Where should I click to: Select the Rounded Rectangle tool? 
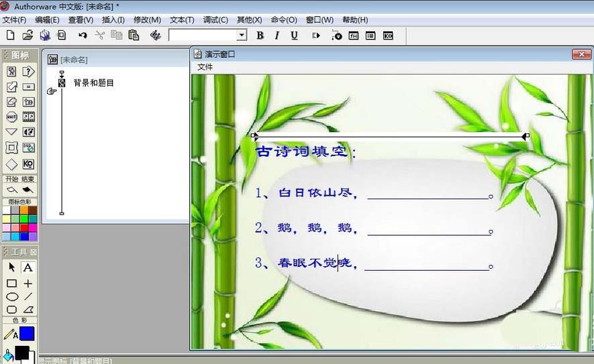click(11, 310)
